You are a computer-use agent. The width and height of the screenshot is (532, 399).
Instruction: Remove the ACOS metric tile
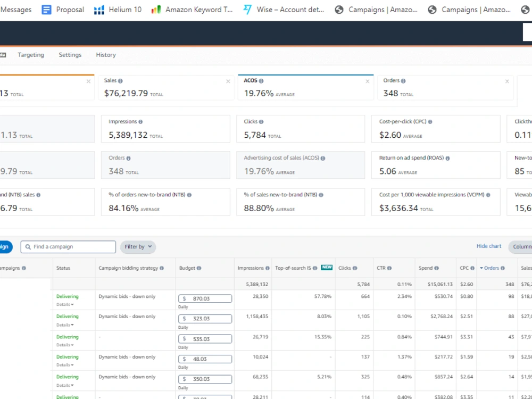[368, 81]
